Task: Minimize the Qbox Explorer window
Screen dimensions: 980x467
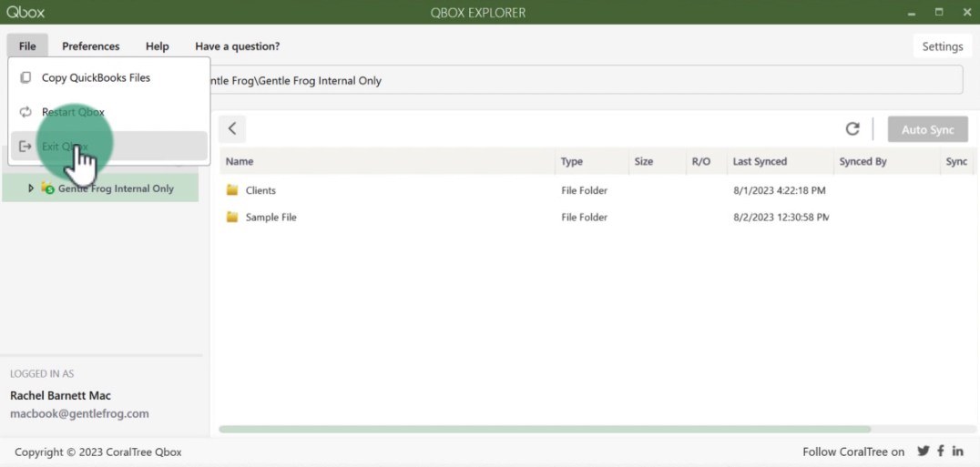Action: pos(911,13)
